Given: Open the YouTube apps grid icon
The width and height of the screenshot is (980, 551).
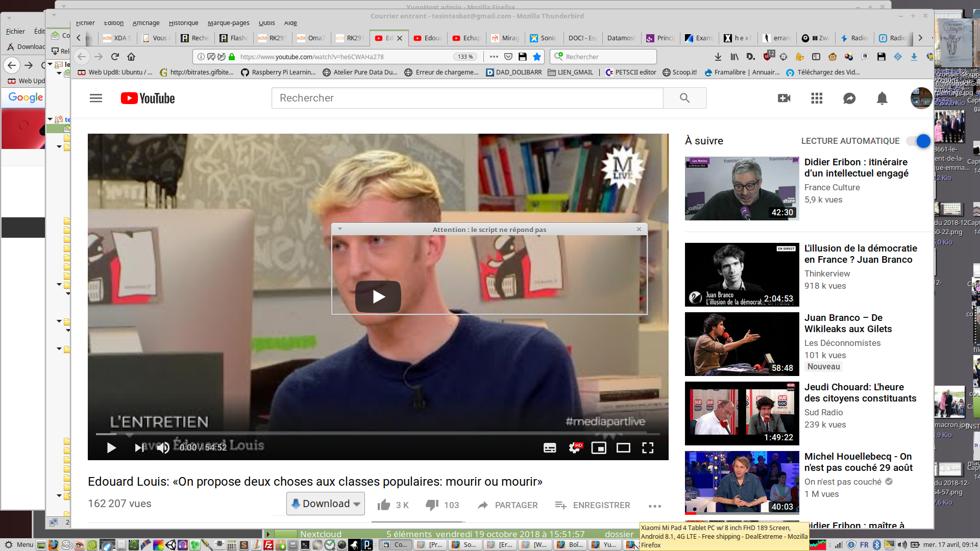Looking at the screenshot, I should coord(817,98).
